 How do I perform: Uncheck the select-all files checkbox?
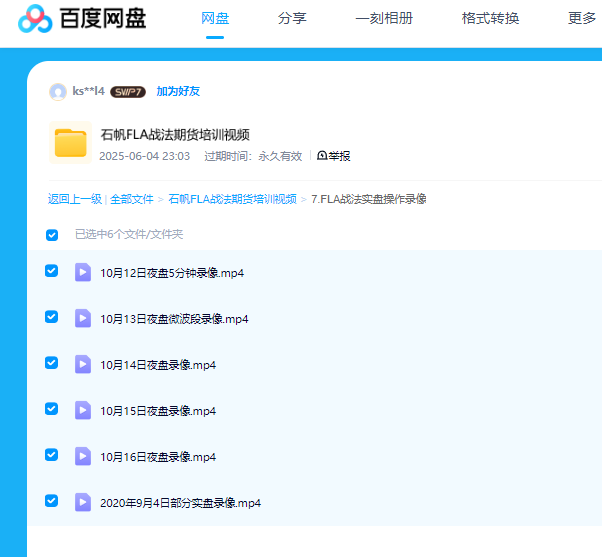52,235
